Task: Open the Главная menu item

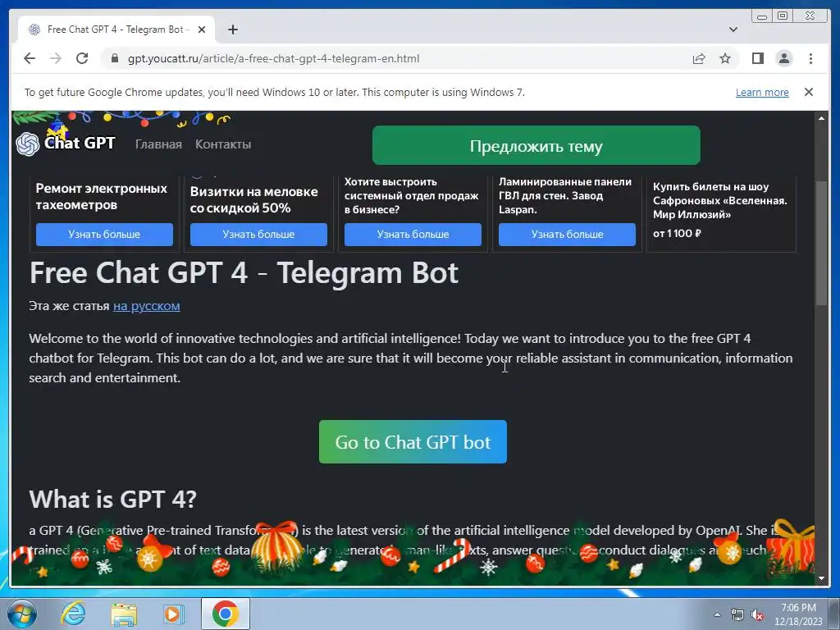Action: [158, 144]
